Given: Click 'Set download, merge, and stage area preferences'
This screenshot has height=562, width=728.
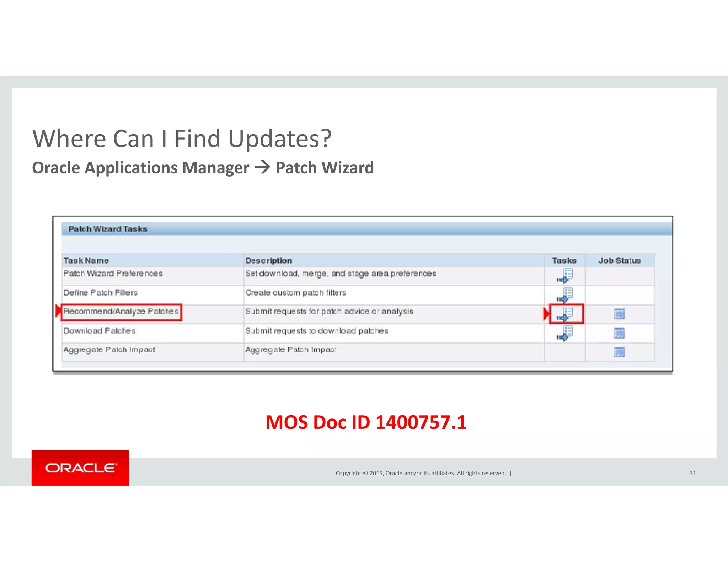Looking at the screenshot, I should [x=341, y=274].
